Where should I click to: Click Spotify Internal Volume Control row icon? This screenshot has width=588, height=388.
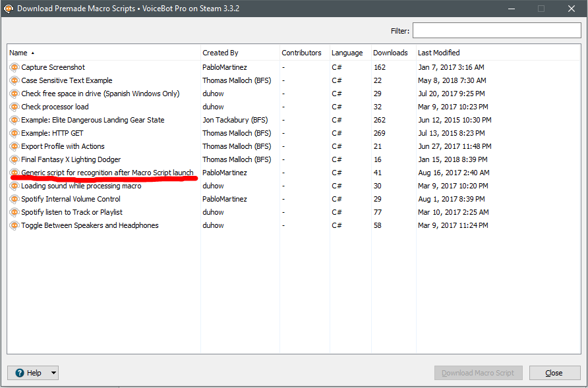15,199
